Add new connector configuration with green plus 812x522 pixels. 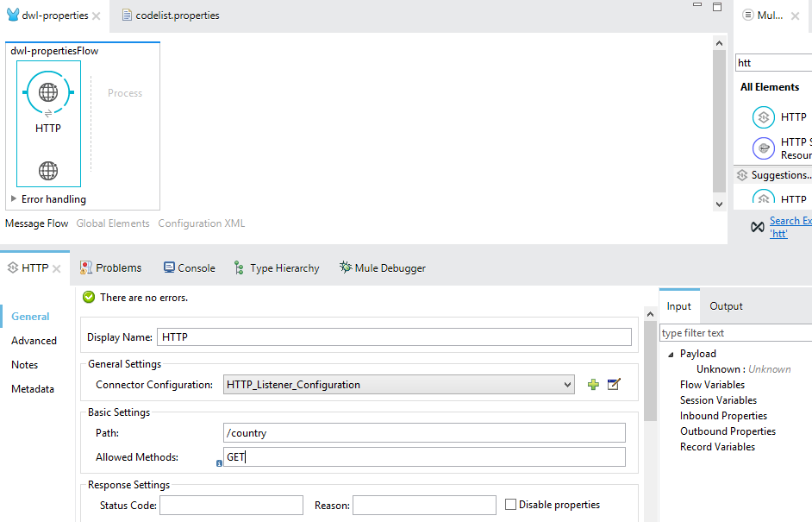pyautogui.click(x=593, y=385)
